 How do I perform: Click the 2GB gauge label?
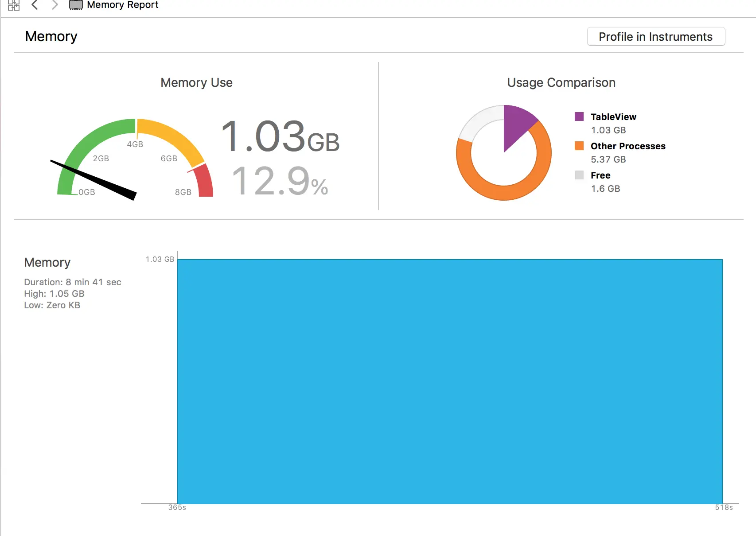point(101,159)
